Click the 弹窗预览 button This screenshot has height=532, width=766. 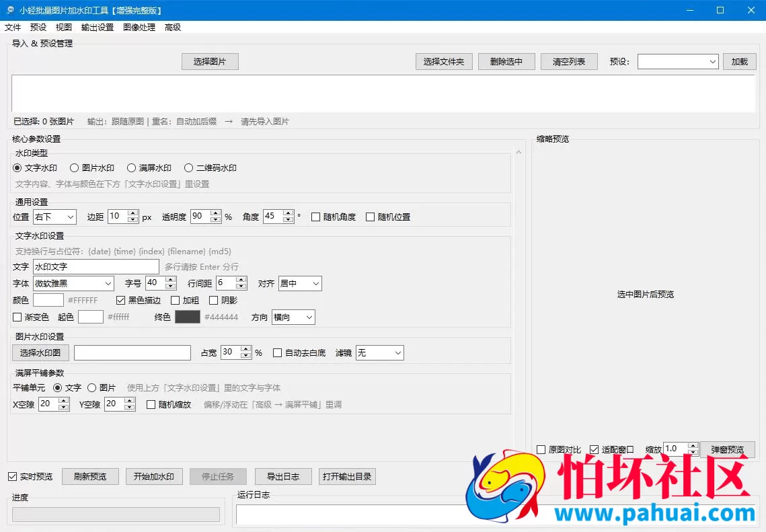[x=728, y=449]
